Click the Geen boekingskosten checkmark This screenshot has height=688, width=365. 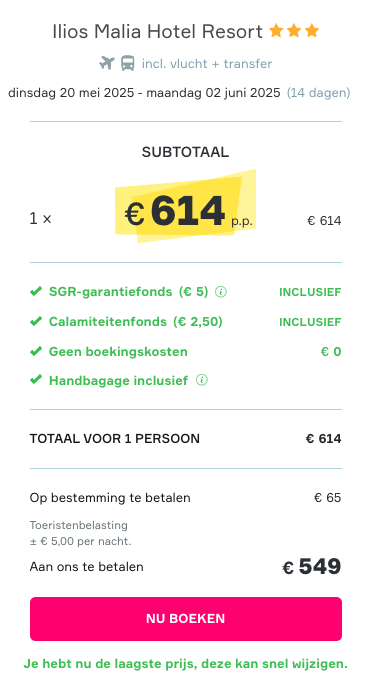click(x=36, y=351)
